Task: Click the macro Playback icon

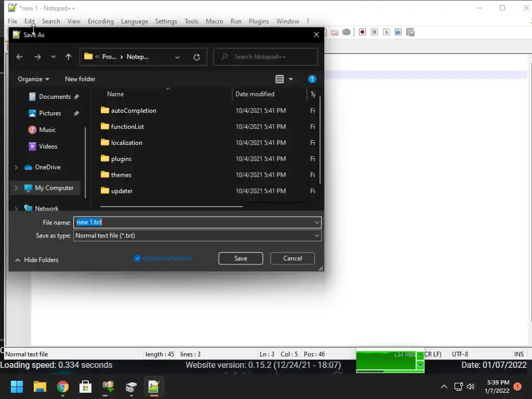Action: [x=386, y=32]
